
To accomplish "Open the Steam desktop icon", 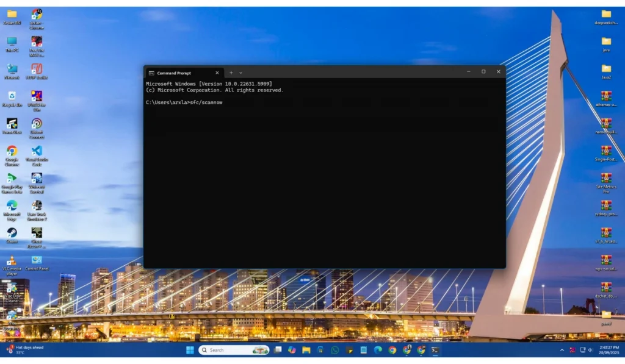I will [x=12, y=233].
